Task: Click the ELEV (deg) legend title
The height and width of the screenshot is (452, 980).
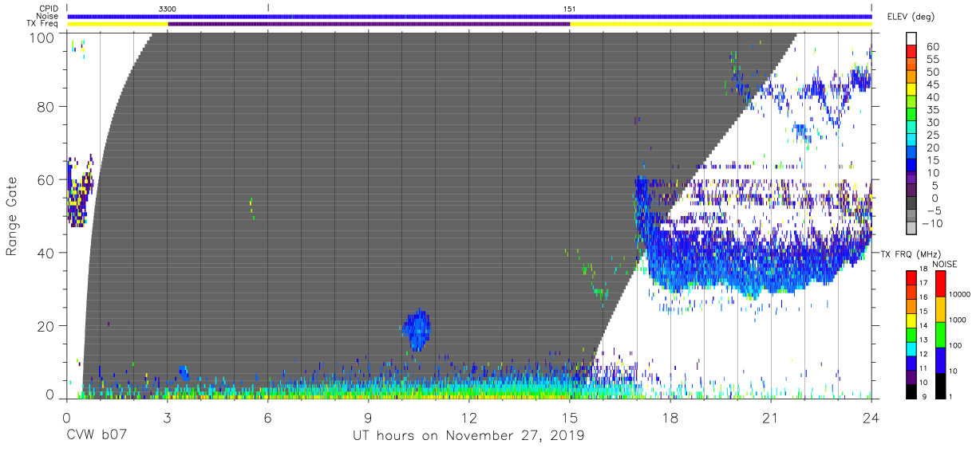Action: 911,17
